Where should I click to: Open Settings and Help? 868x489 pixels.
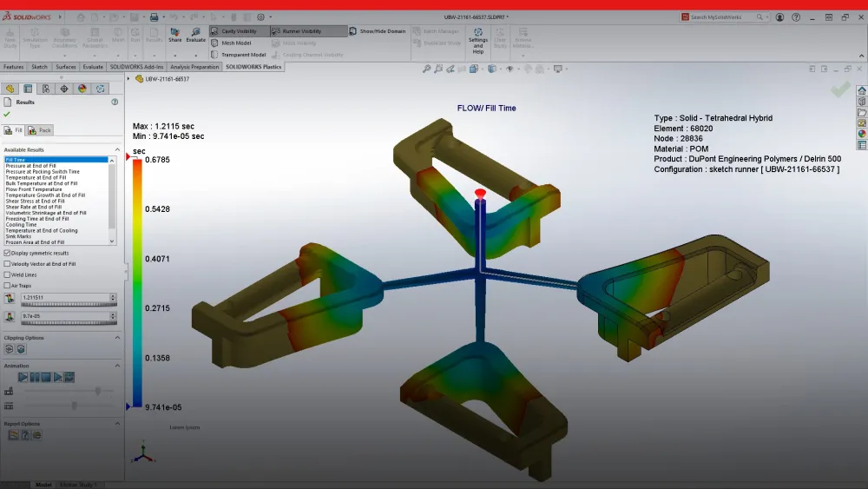(477, 41)
